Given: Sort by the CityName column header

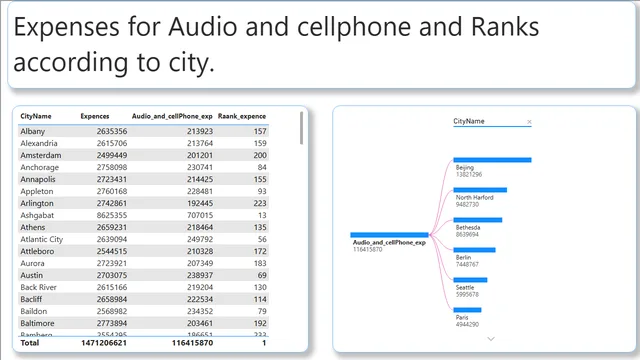Looking at the screenshot, I should (x=36, y=116).
